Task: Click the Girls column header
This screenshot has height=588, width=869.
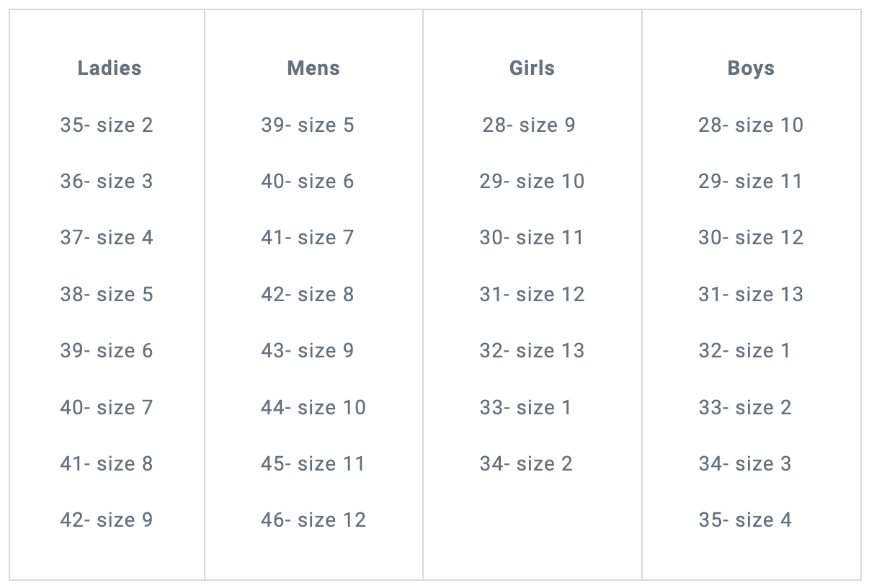Action: (532, 68)
